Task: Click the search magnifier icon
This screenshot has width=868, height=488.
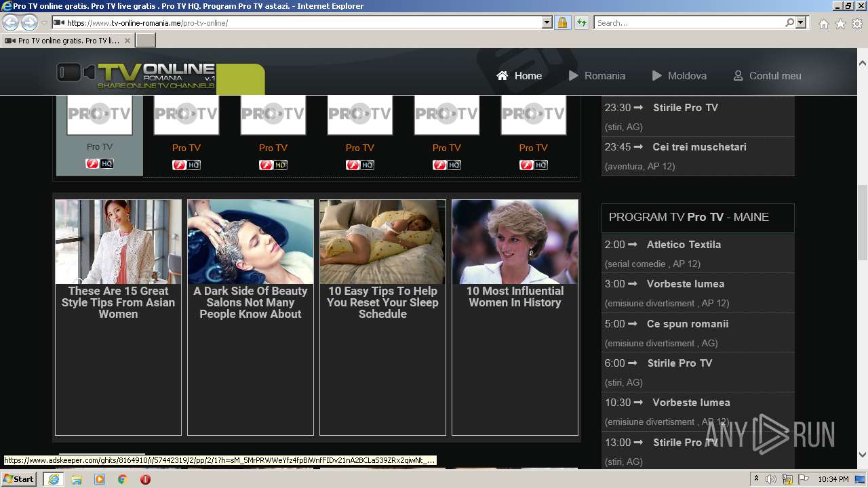Action: click(x=789, y=22)
